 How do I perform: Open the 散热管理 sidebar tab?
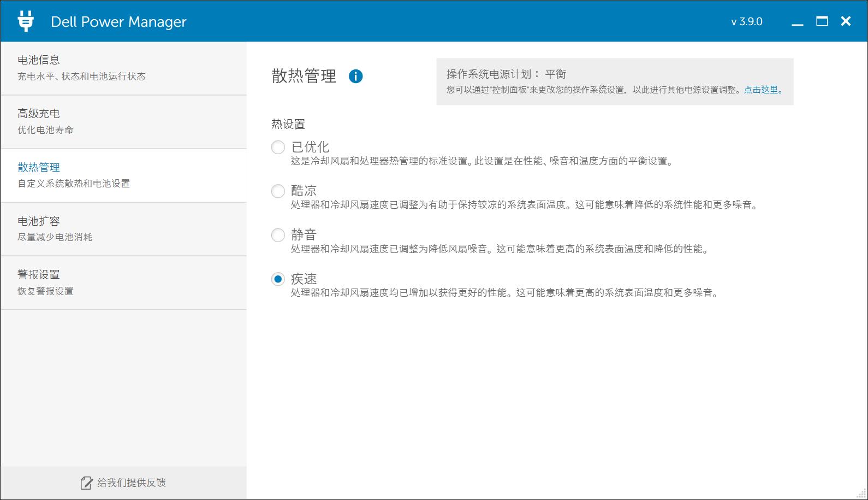[123, 175]
